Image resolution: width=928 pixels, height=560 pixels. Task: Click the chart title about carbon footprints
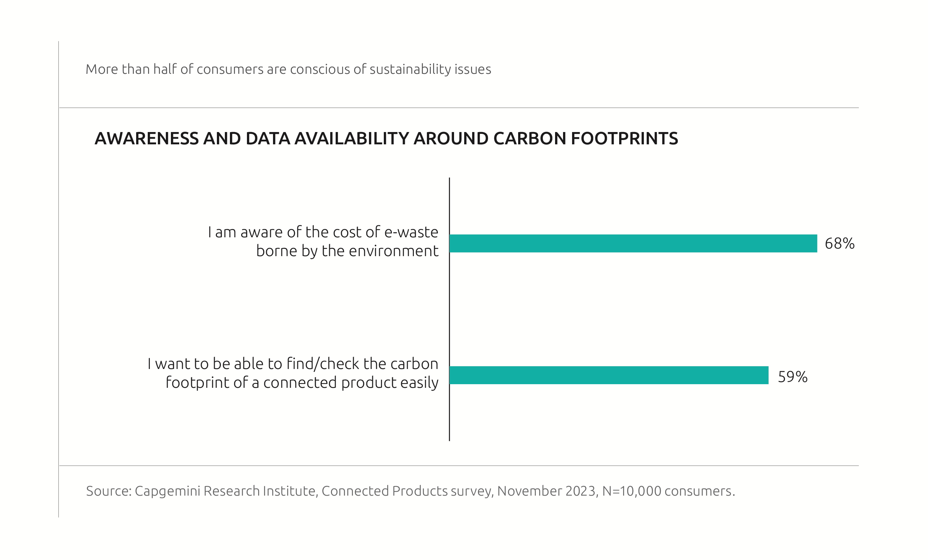point(386,138)
